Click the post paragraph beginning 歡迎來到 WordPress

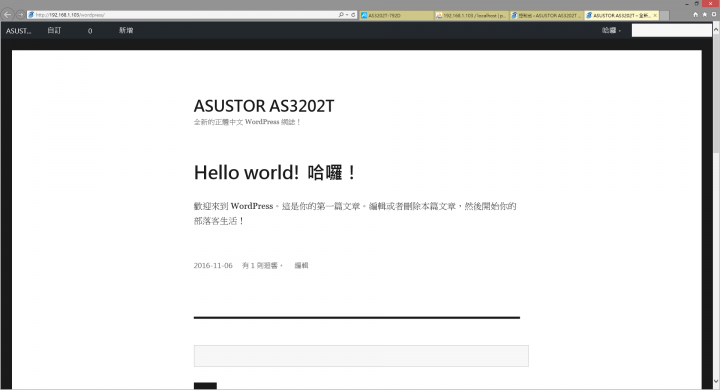click(355, 214)
